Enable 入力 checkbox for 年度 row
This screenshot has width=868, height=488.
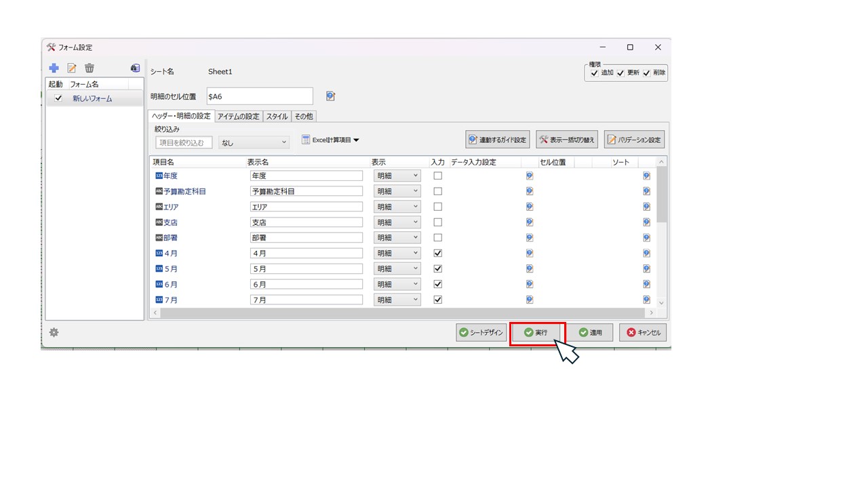[437, 176]
